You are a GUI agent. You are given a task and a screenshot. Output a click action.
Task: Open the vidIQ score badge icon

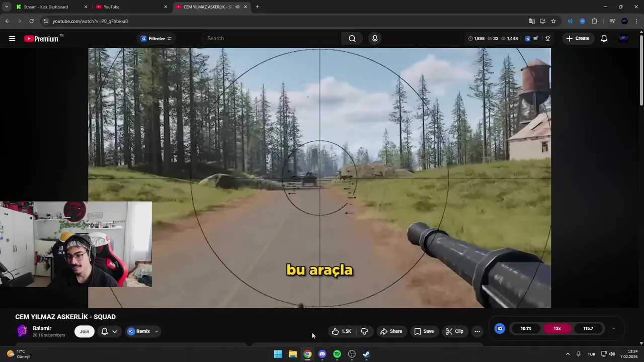click(500, 328)
